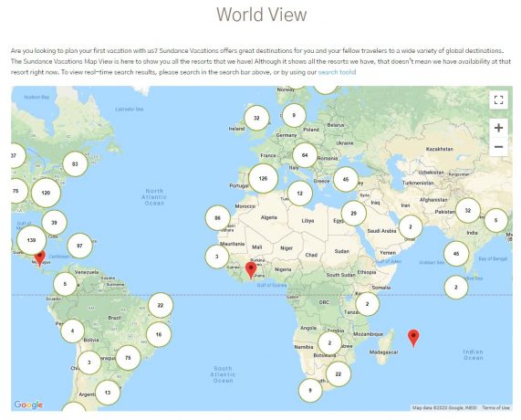Open the 3 cluster over Chile
Image resolution: width=521 pixels, height=420 pixels.
(89, 362)
